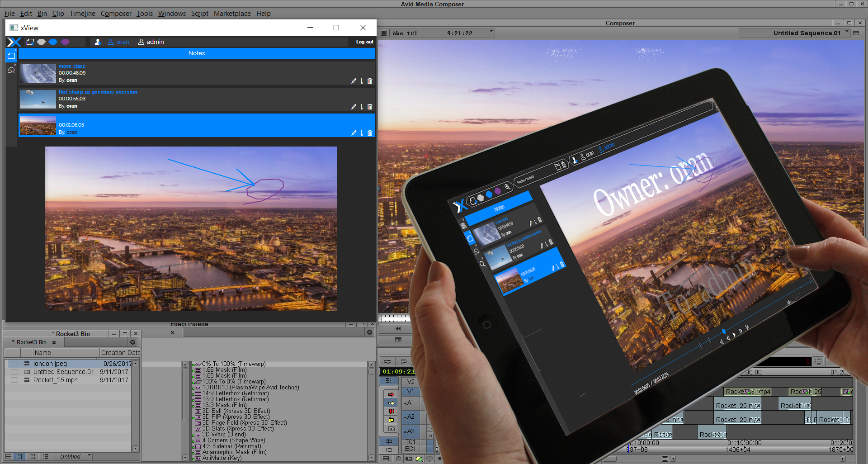Image resolution: width=868 pixels, height=464 pixels.
Task: Toggle the Rocket_25.mp4 checkbox in the bin
Action: click(x=14, y=380)
